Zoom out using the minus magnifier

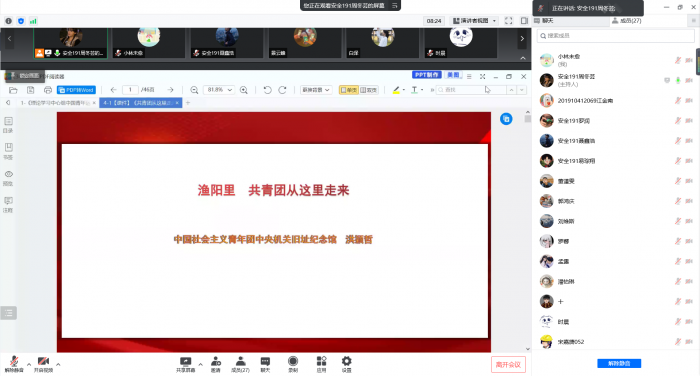tap(194, 90)
